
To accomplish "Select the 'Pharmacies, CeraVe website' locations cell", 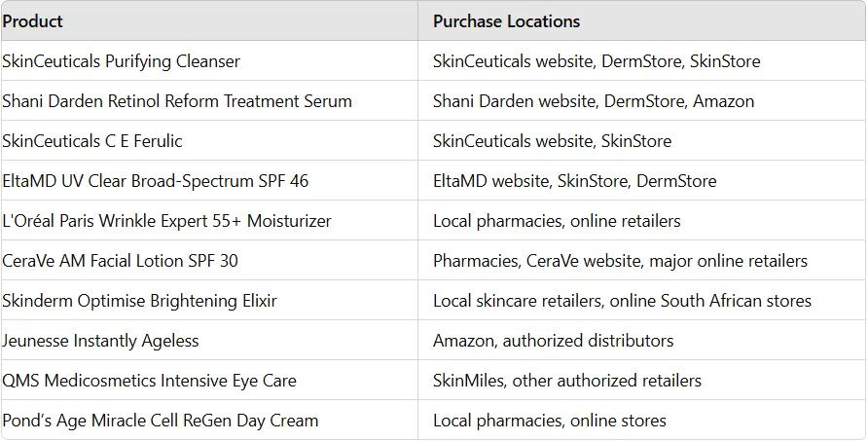I will [x=620, y=261].
